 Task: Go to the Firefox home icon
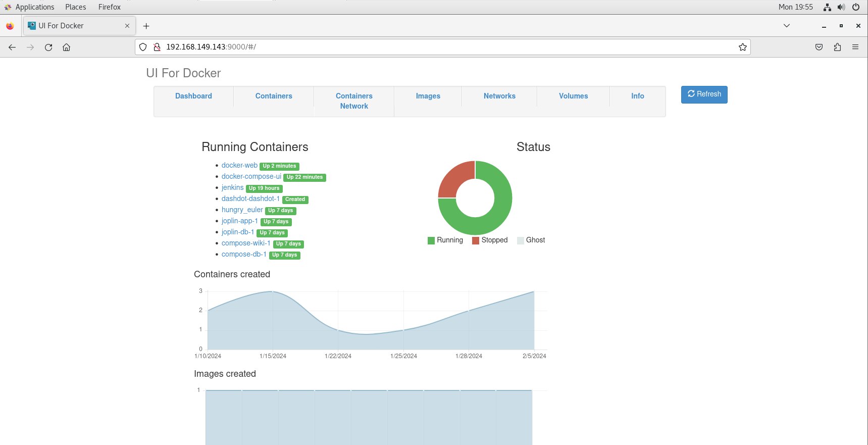tap(66, 47)
